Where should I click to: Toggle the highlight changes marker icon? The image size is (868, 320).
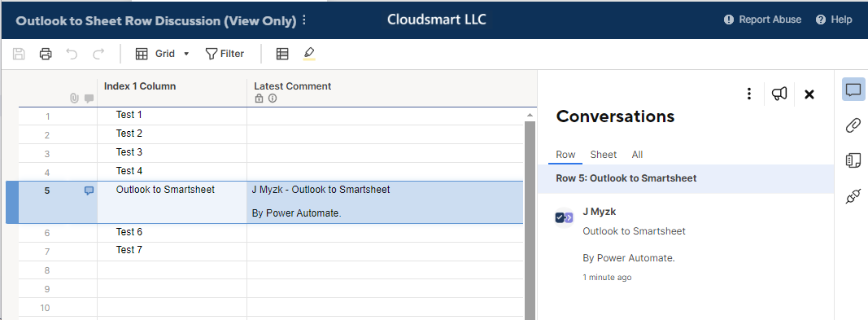point(309,54)
